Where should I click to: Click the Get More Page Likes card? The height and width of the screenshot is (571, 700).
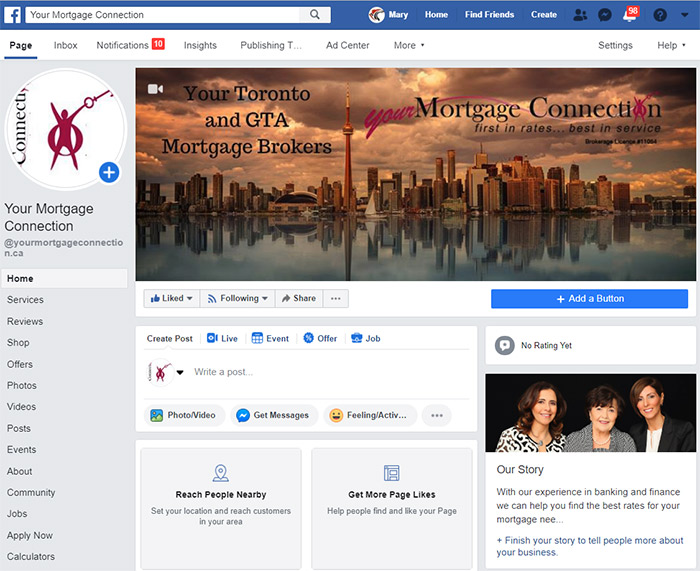pyautogui.click(x=392, y=508)
